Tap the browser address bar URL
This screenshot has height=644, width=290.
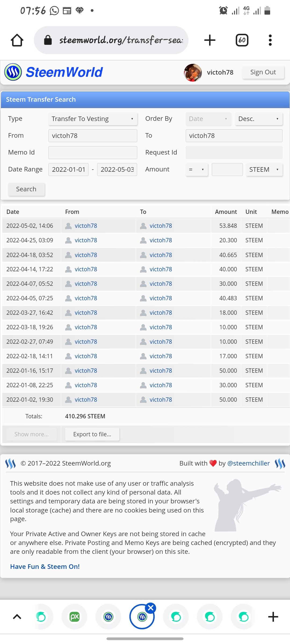tap(121, 40)
